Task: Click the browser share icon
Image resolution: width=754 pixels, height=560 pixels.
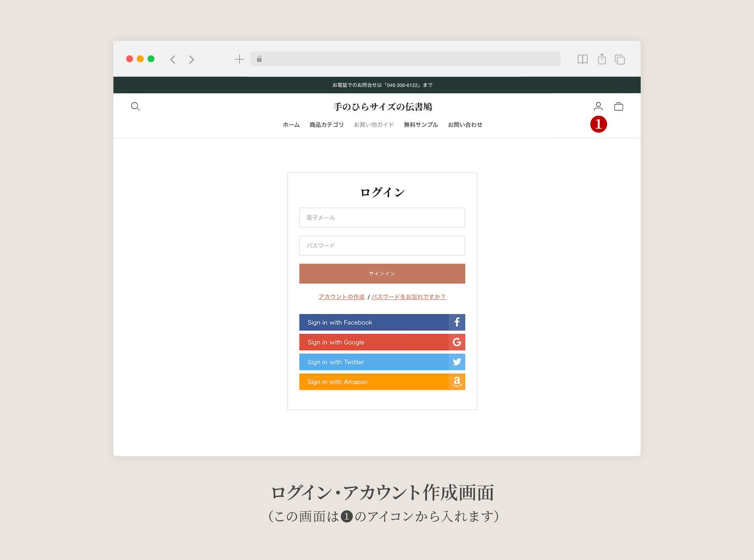Action: [x=602, y=59]
